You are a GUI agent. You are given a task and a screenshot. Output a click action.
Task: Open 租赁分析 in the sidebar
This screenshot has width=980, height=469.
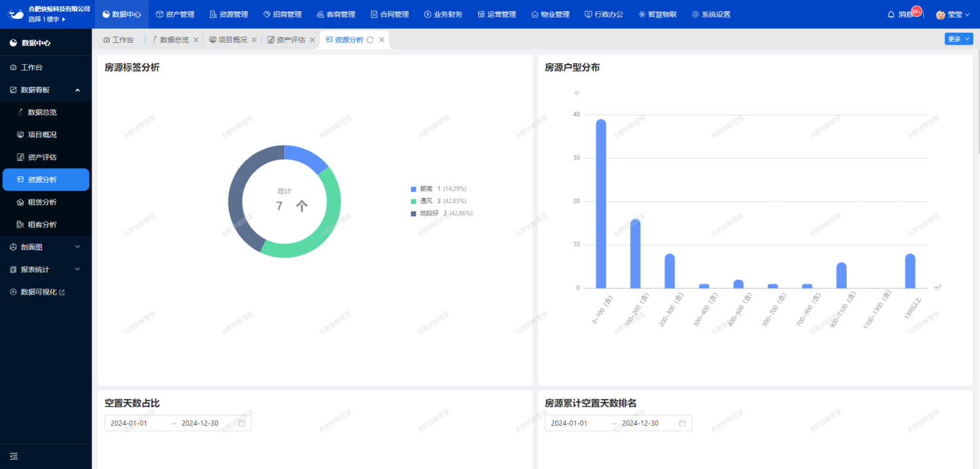click(x=46, y=202)
